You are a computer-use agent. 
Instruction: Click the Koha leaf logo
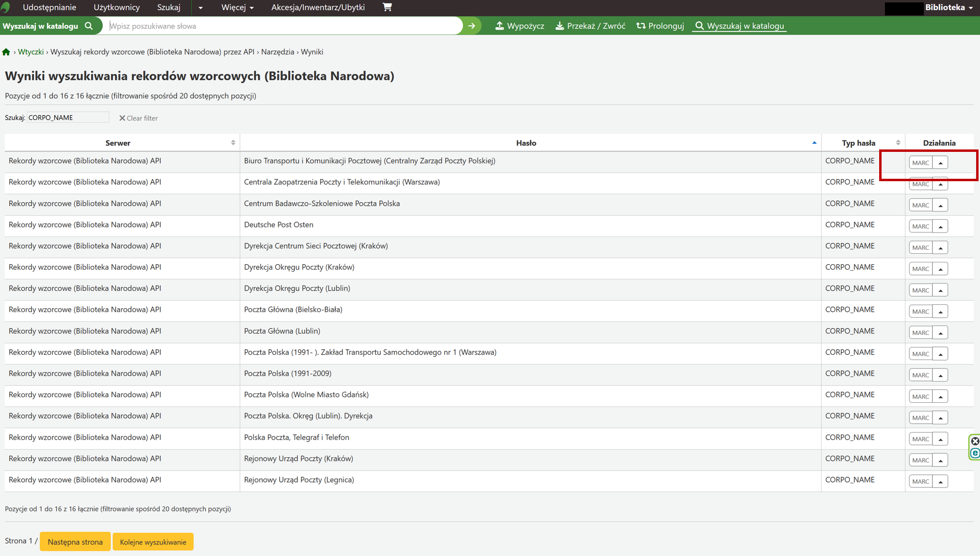[x=6, y=7]
